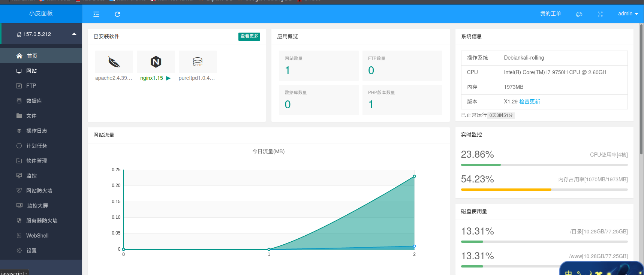Collapse the sidebar with the menu toggle icon
Image resolution: width=644 pixels, height=275 pixels.
pyautogui.click(x=96, y=14)
